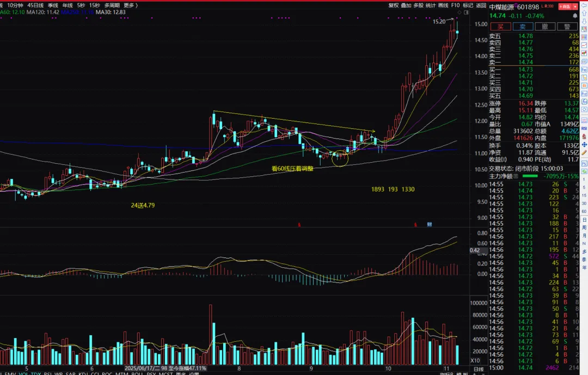Click the 15.20 high price label
This screenshot has height=375, width=588.
pyautogui.click(x=439, y=21)
